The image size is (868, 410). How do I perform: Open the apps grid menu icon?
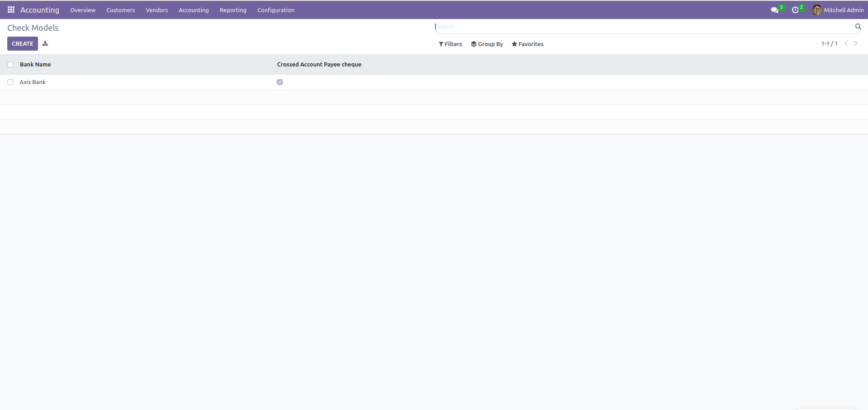[11, 9]
